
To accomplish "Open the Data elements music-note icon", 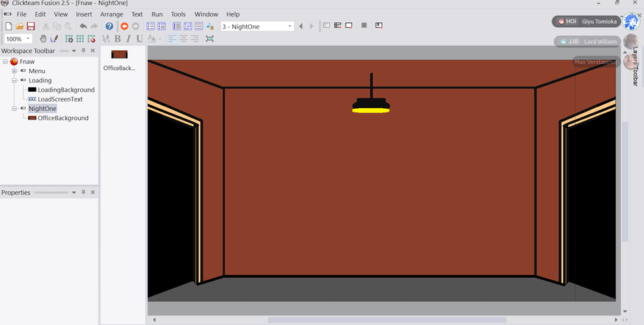I will pyautogui.click(x=210, y=26).
